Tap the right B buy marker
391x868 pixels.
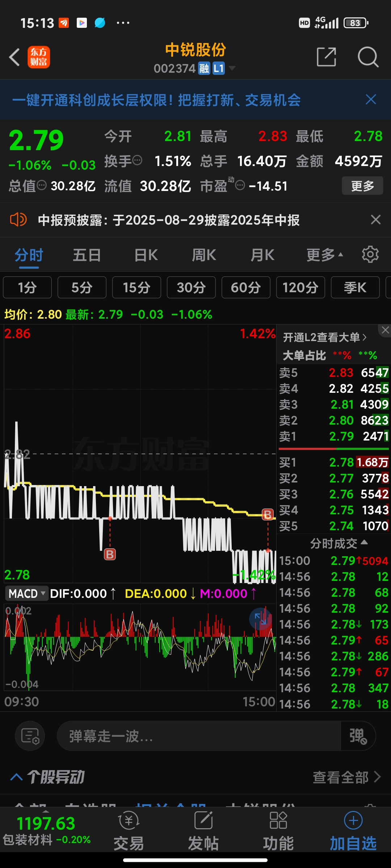pyautogui.click(x=268, y=514)
